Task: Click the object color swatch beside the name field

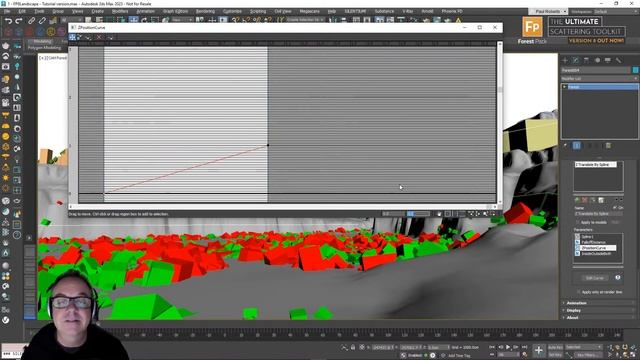Action: (x=636, y=70)
